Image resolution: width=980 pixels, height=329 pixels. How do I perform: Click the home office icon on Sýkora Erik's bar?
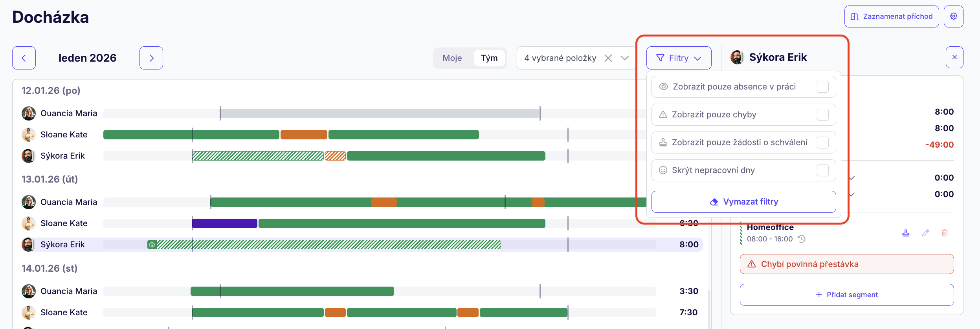point(152,245)
